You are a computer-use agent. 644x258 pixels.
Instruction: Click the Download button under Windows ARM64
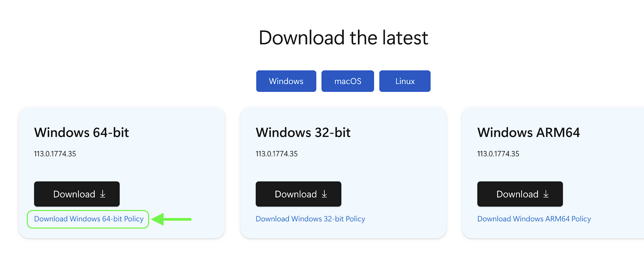pyautogui.click(x=520, y=194)
